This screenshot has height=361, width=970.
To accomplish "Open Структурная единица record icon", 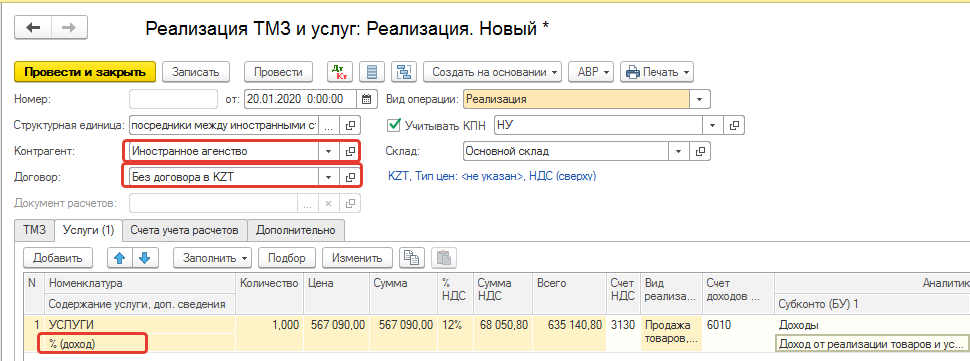I will tap(350, 125).
